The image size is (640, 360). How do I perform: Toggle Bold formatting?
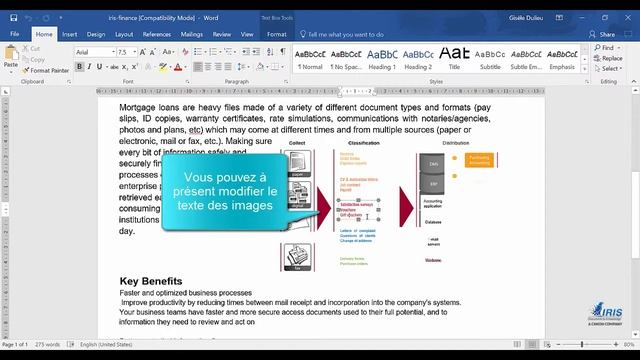(79, 67)
